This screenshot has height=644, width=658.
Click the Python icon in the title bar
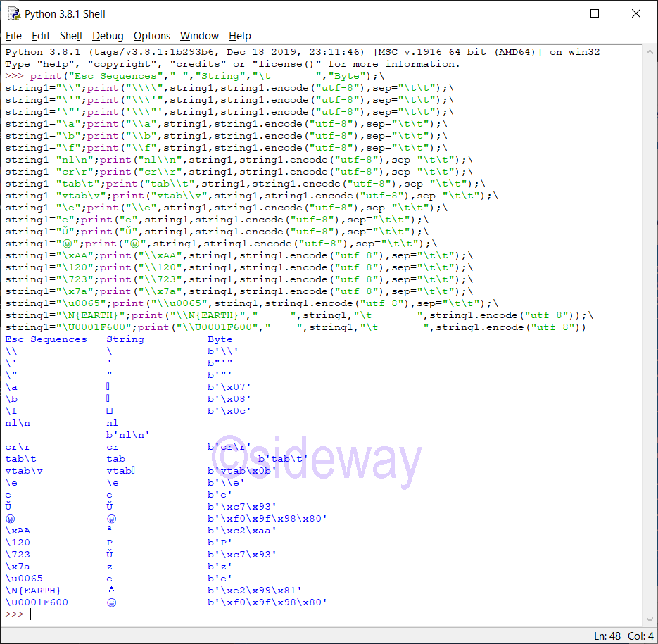coord(14,14)
